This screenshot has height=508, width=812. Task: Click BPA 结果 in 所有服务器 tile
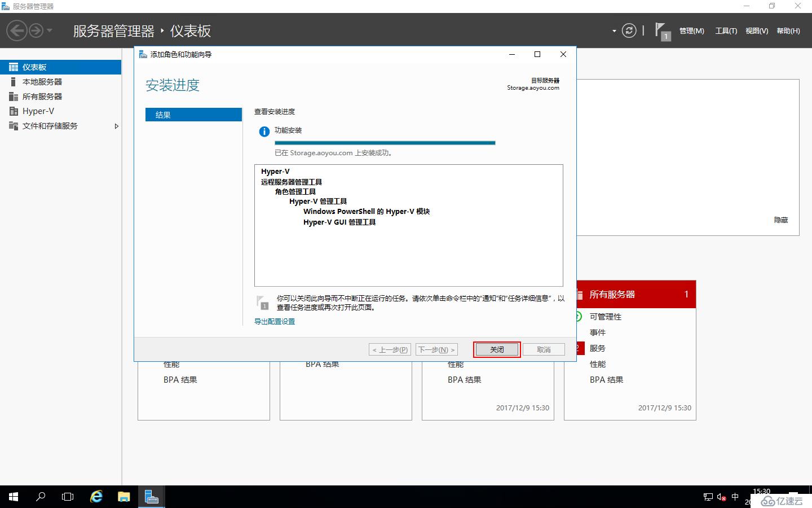pos(607,380)
